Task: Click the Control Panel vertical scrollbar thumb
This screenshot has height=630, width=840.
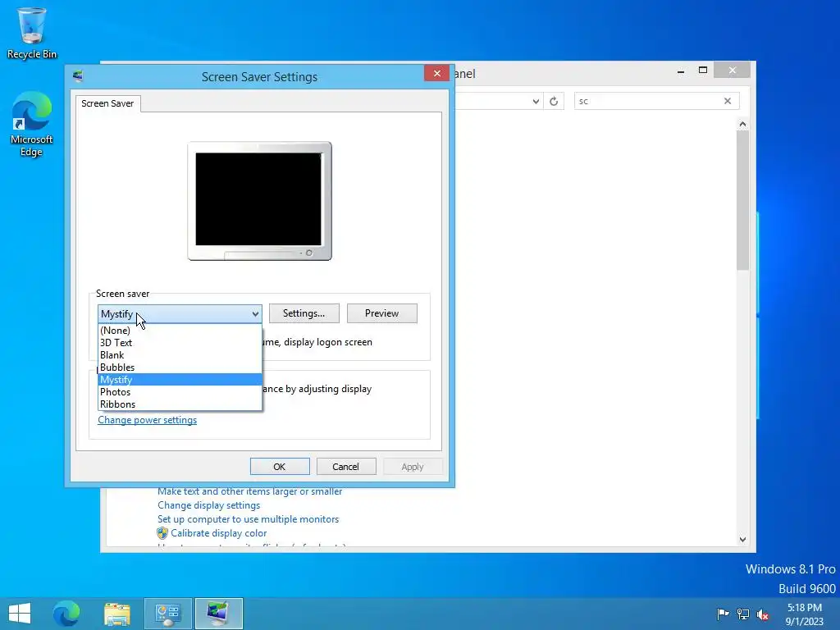Action: tap(742, 200)
